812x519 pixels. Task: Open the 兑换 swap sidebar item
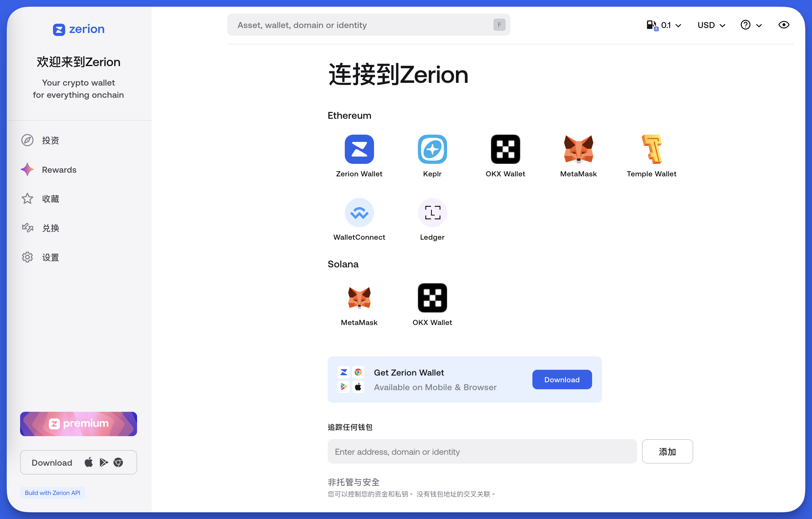coord(50,228)
